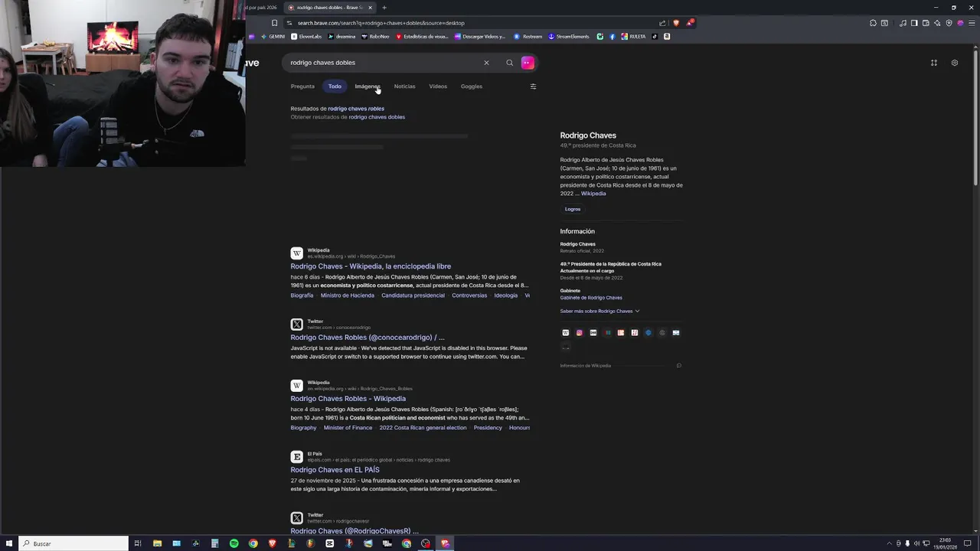
Task: Open the Instagram profile icon in infobox
Action: [580, 333]
